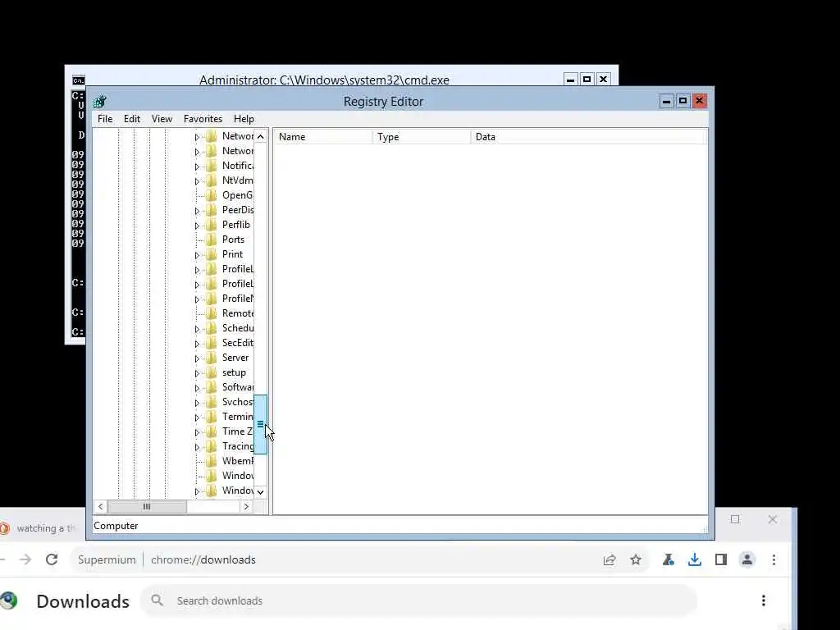Open the File menu
The image size is (840, 630).
tap(105, 119)
